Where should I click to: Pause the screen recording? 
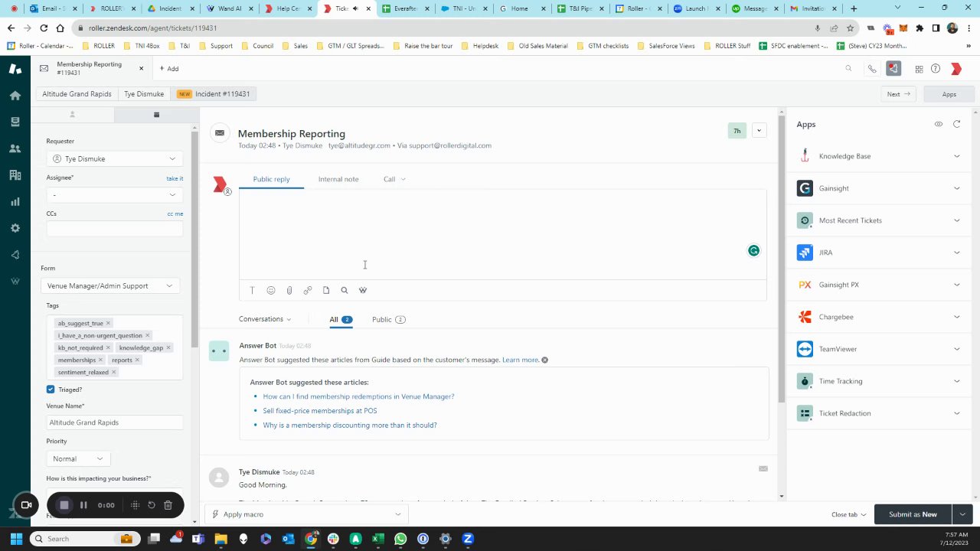(83, 505)
